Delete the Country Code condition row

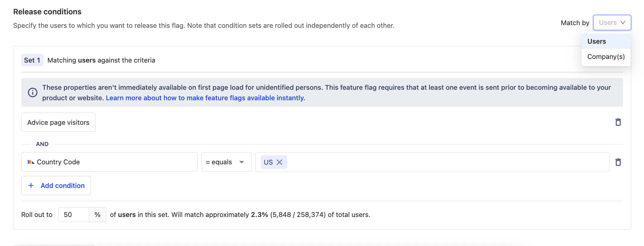pos(618,162)
